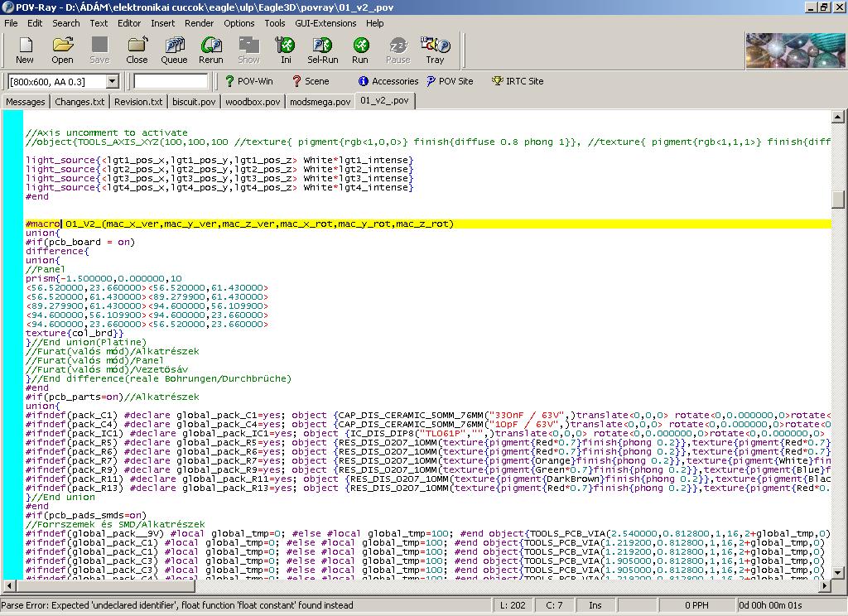The width and height of the screenshot is (848, 616).
Task: Open the Insert menu
Action: (162, 23)
